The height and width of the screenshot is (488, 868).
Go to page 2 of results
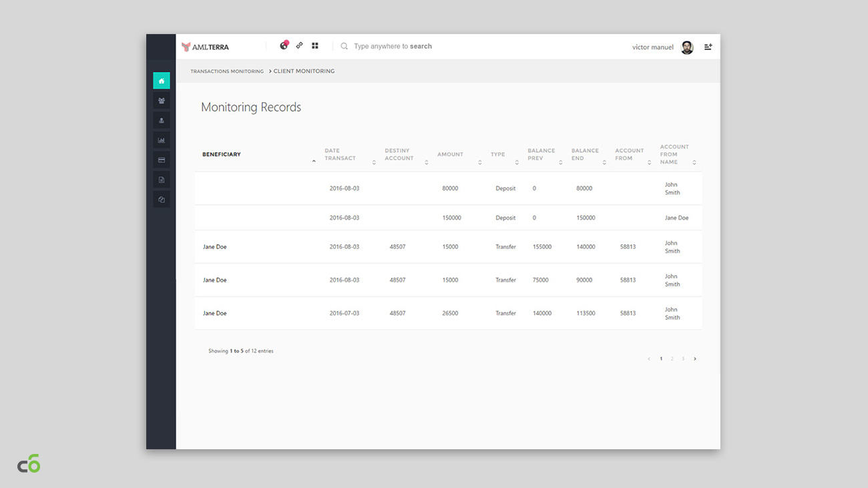tap(672, 359)
